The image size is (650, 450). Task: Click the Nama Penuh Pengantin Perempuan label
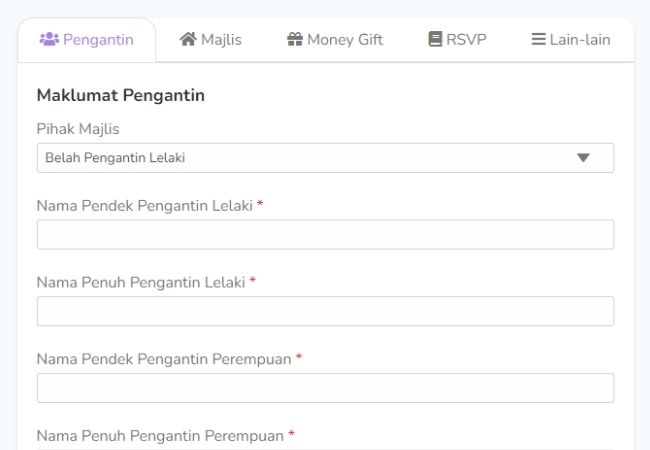coord(160,435)
